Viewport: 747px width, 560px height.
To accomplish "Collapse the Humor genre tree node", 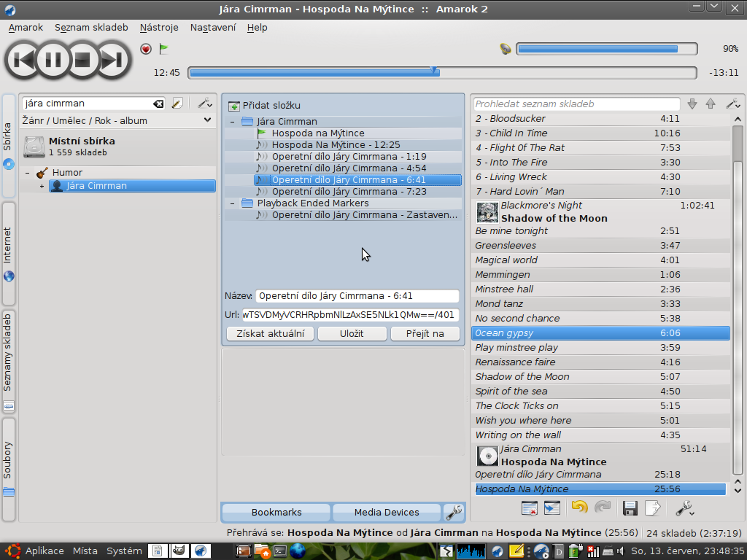I will coord(27,173).
